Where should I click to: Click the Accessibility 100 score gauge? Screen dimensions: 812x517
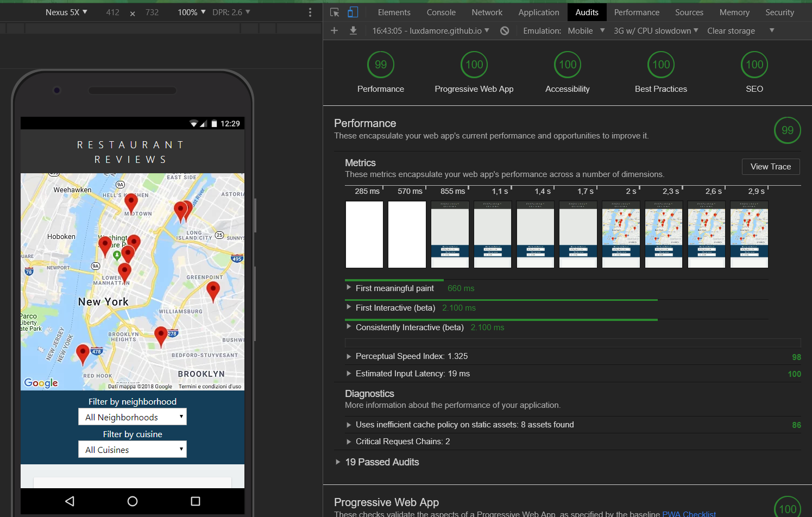568,65
